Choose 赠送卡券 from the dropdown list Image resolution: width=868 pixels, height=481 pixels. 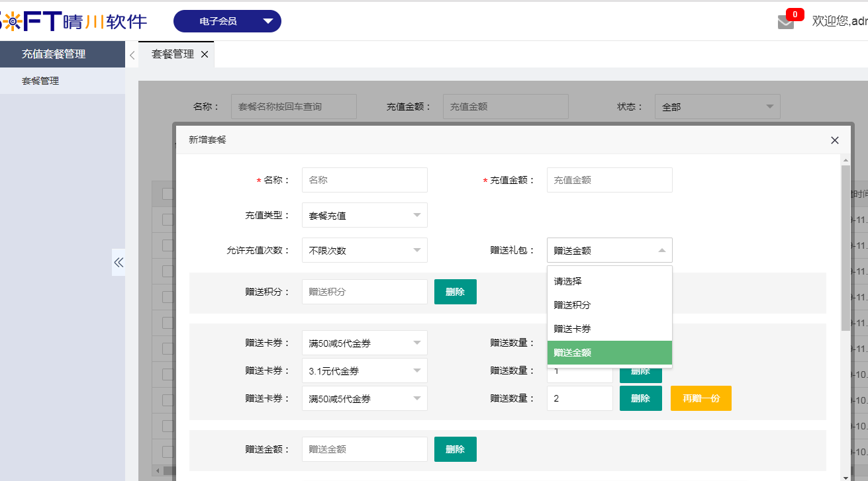coord(609,329)
